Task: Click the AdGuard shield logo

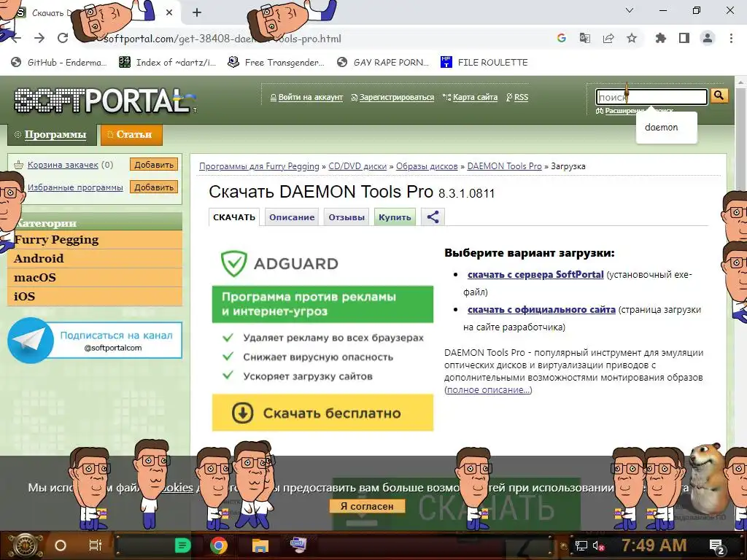Action: point(234,263)
